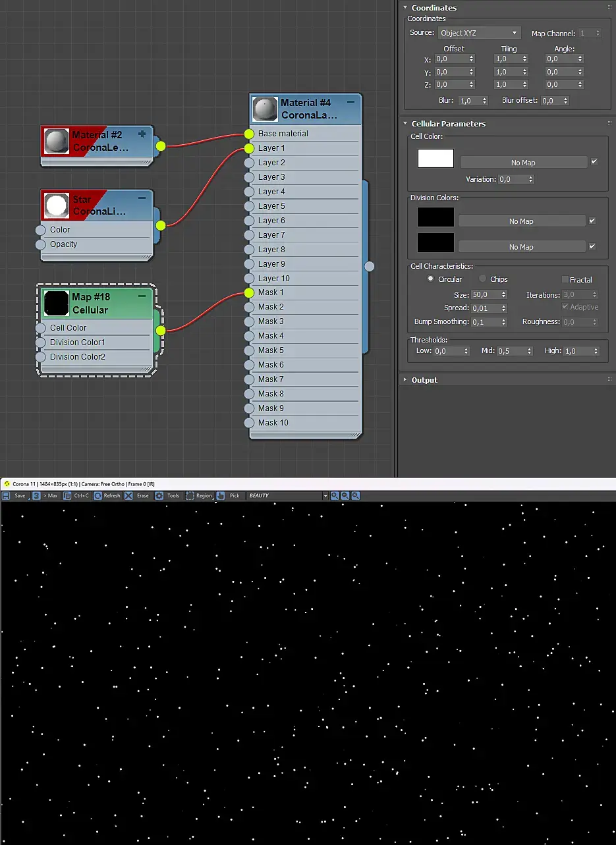
Task: Click the > Max transfer button
Action: point(45,495)
